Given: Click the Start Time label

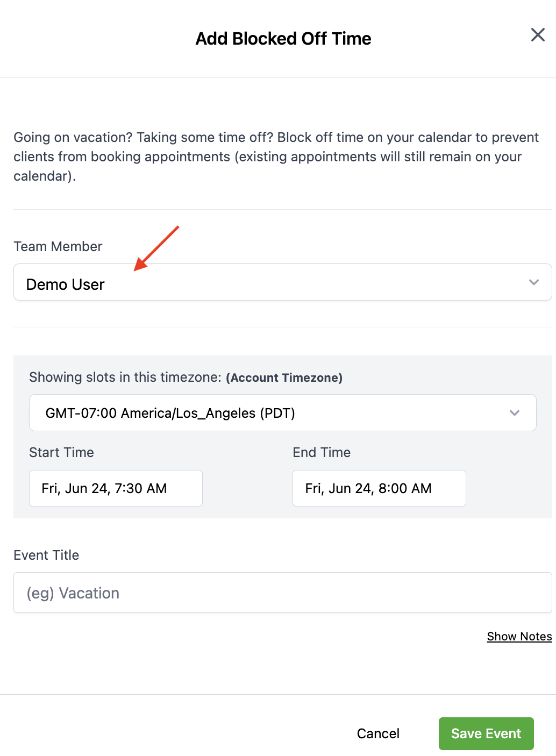Looking at the screenshot, I should coord(61,452).
